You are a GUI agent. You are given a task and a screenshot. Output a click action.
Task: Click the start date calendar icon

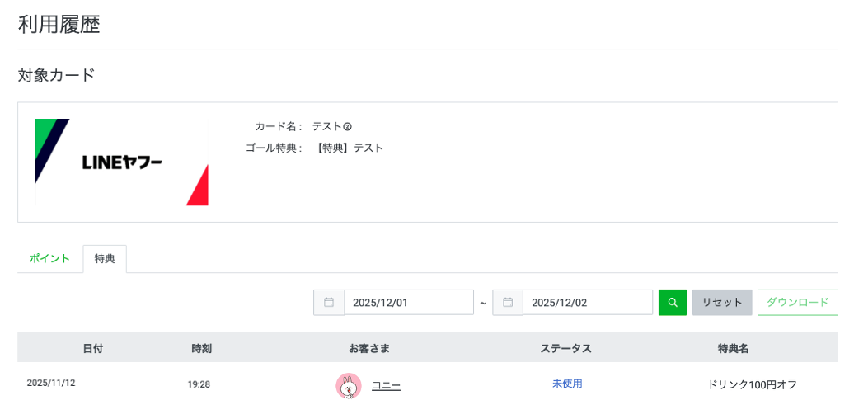click(329, 303)
